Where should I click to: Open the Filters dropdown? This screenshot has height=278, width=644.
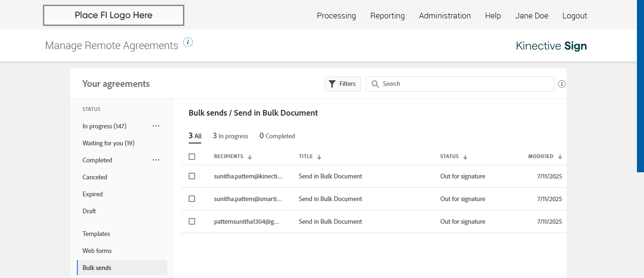(x=343, y=84)
